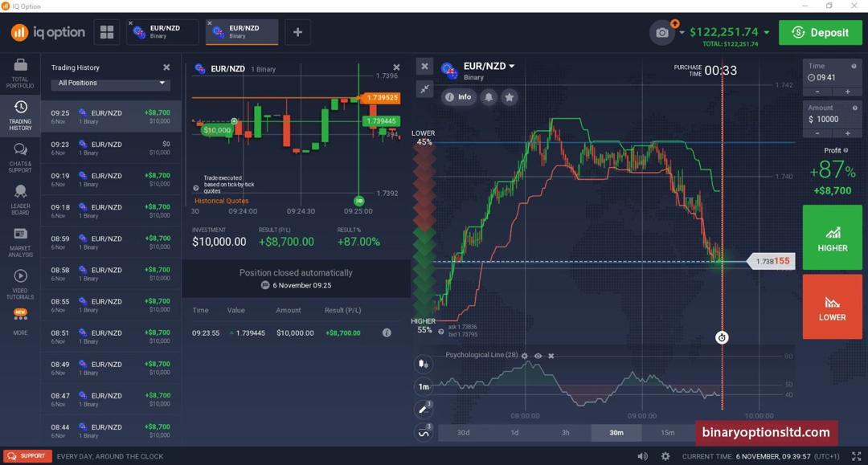The image size is (868, 465).
Task: Place a HIGHER trade
Action: pyautogui.click(x=832, y=237)
